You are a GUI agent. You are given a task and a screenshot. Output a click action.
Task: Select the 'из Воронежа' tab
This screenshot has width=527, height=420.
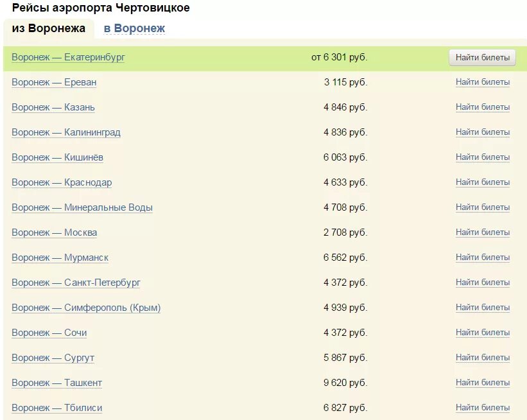49,28
